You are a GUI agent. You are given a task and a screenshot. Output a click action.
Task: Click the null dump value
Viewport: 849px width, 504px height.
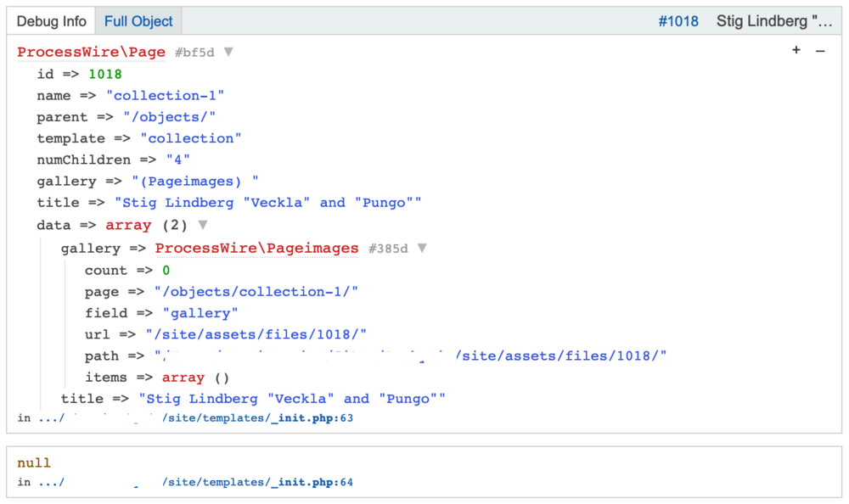point(34,463)
